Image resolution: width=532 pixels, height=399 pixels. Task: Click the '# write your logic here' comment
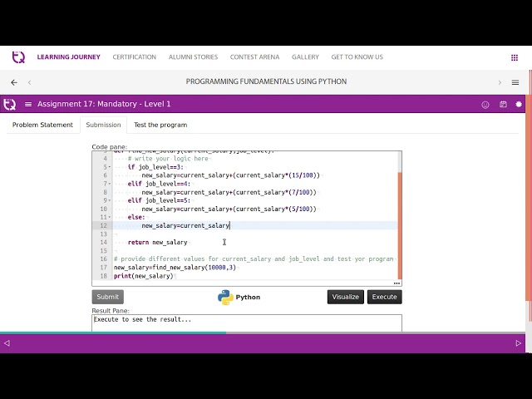tap(168, 159)
